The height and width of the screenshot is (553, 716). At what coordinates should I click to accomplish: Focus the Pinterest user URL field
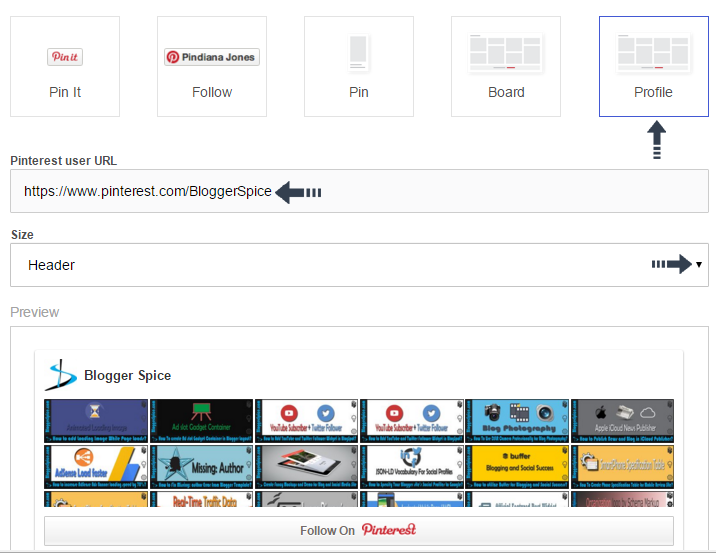[x=359, y=191]
